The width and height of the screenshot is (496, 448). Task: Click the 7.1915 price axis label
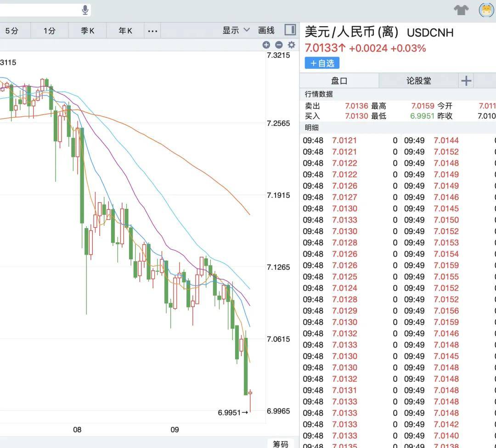(x=278, y=196)
